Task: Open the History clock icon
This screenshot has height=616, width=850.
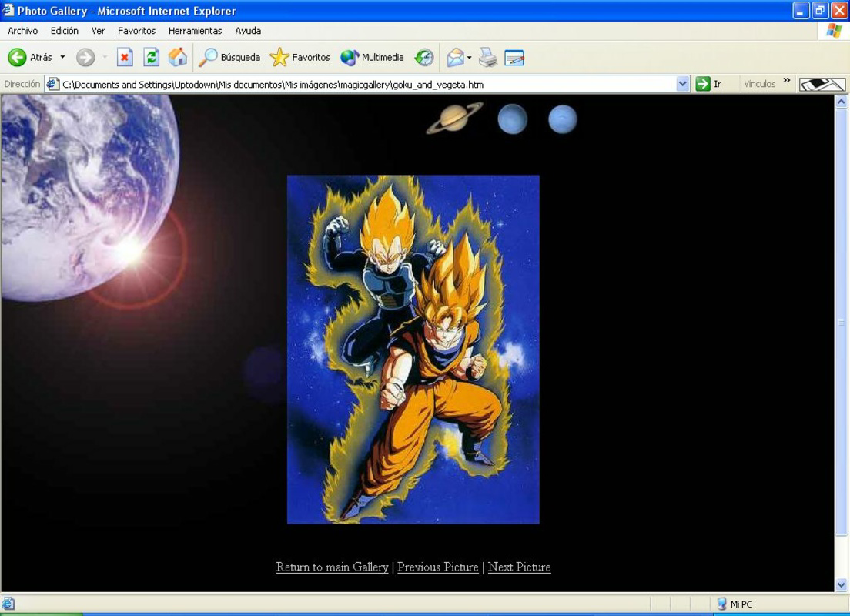Action: point(424,57)
